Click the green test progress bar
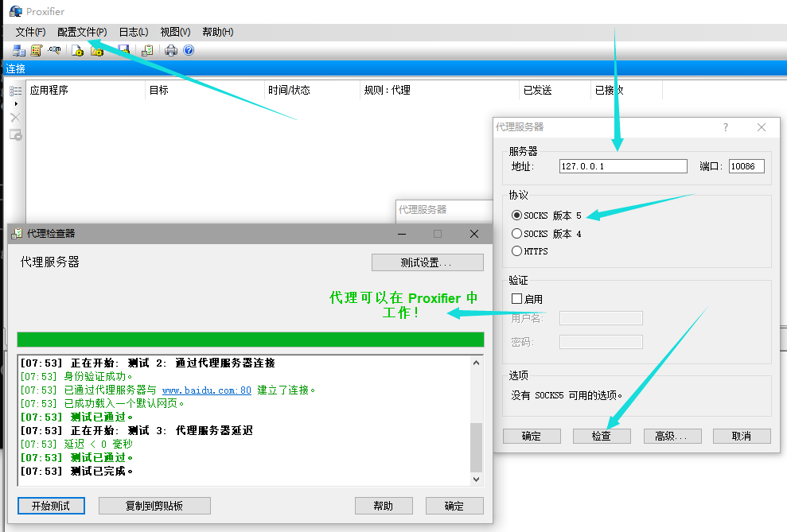This screenshot has width=787, height=532. click(x=251, y=340)
